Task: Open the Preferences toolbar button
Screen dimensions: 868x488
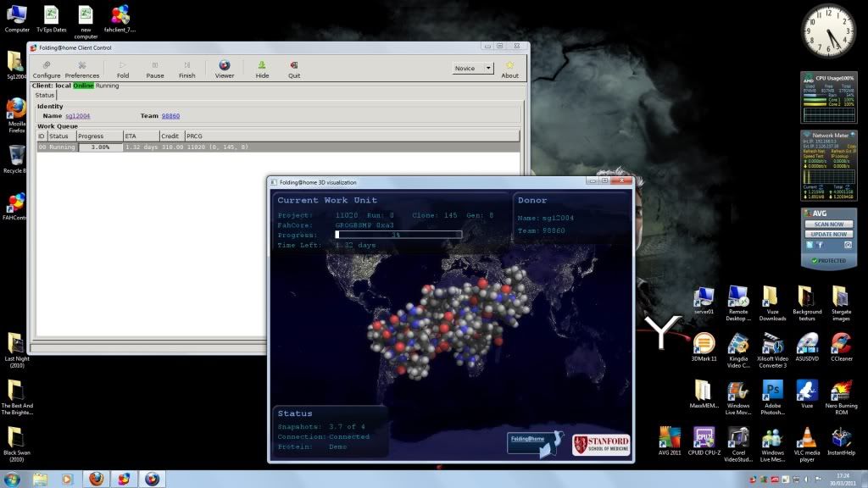Action: click(82, 69)
